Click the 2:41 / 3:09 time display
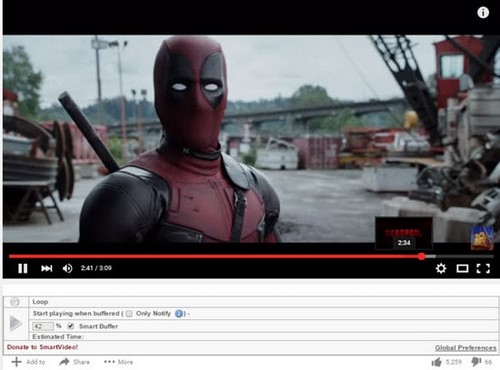Viewport: 500px width, 370px height. [96, 268]
